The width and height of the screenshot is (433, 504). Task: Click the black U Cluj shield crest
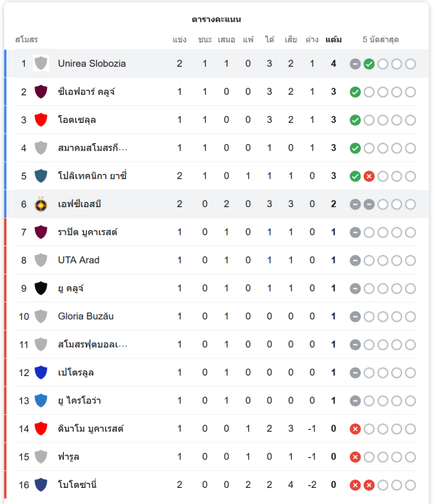tap(41, 288)
